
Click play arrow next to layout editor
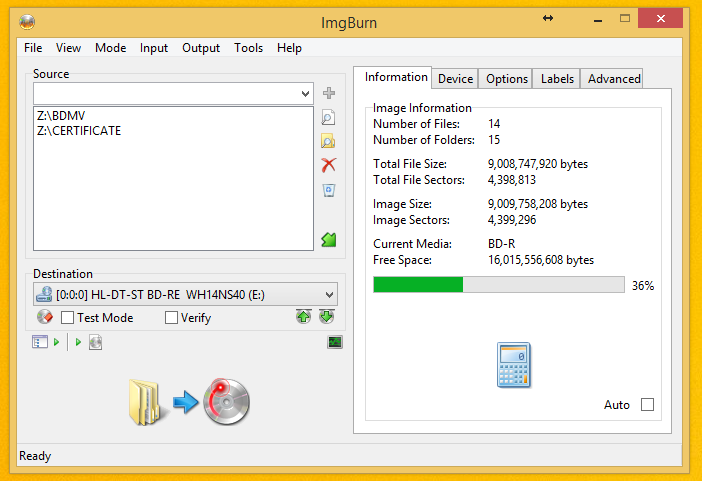(56, 342)
